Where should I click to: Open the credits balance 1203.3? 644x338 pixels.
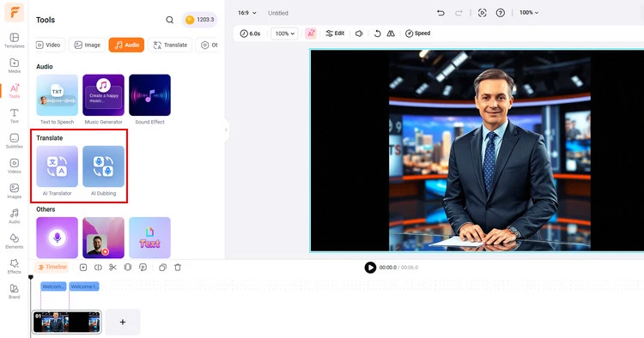199,20
